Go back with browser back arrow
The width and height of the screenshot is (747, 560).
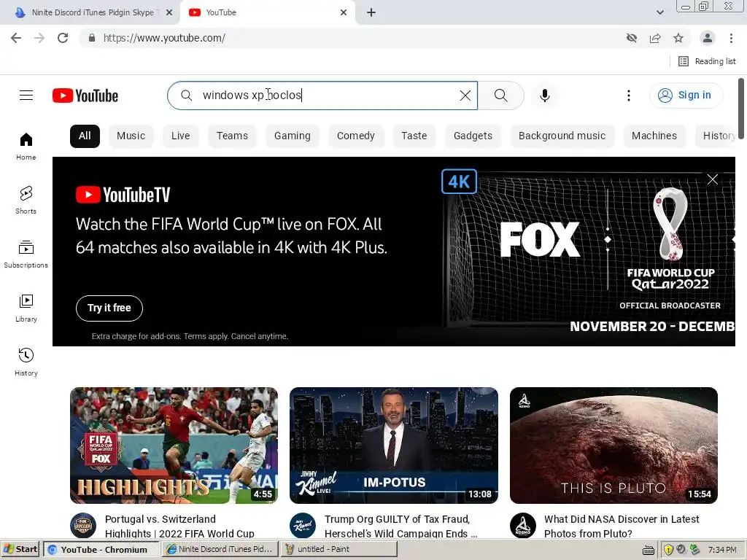tap(16, 38)
